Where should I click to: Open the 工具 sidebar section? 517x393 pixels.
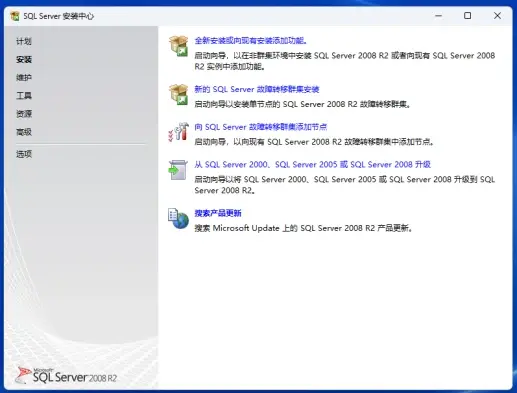[24, 96]
